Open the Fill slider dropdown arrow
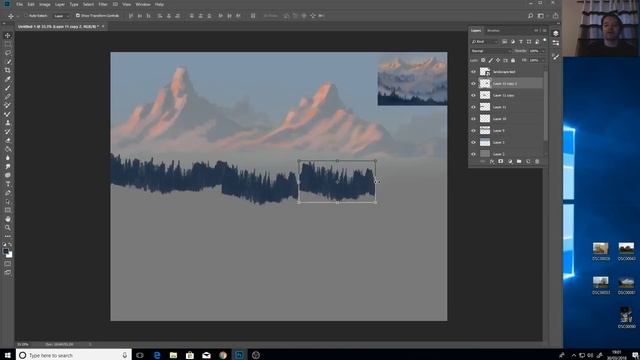 [543, 60]
